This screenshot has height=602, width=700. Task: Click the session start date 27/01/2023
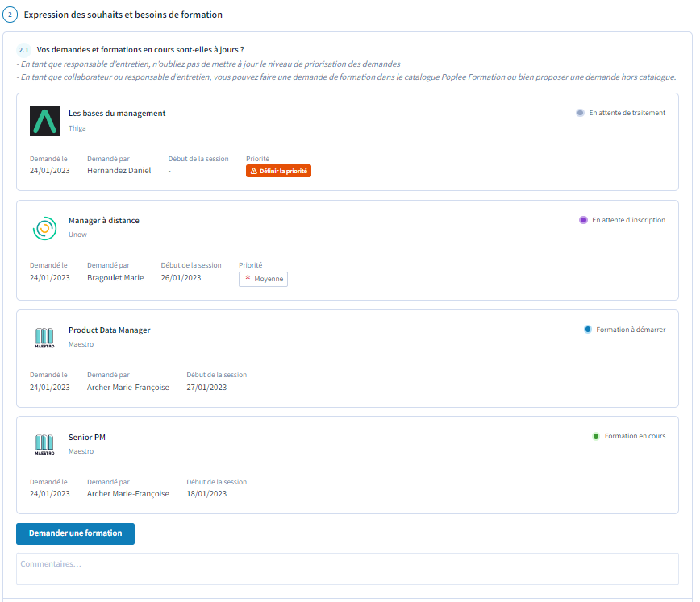[x=206, y=388]
